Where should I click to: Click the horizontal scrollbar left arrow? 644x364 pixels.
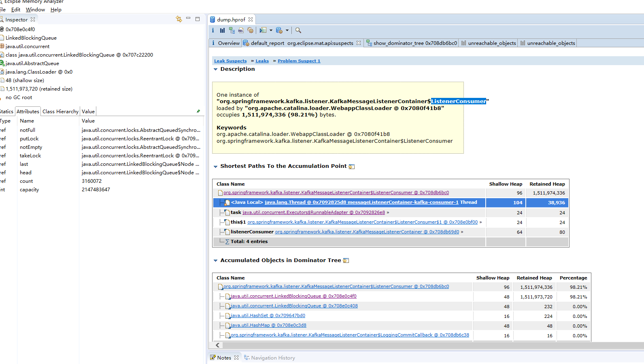point(218,345)
